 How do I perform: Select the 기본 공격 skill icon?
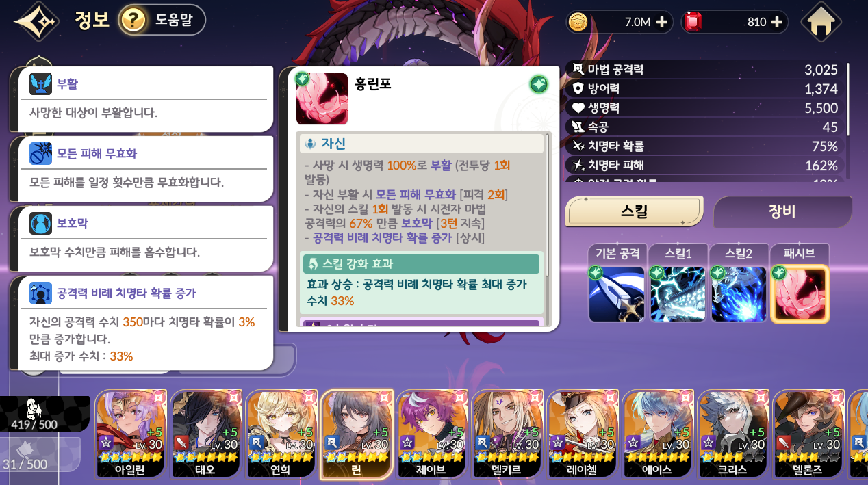tap(616, 294)
